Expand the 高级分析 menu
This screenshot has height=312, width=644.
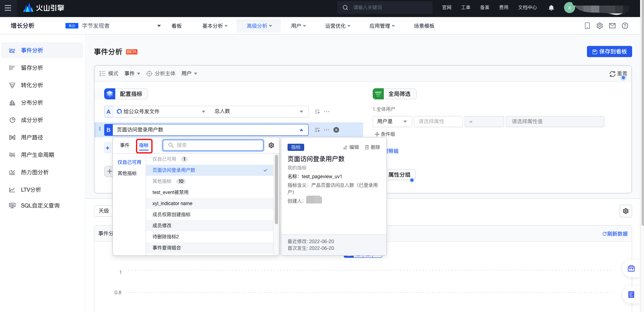[x=259, y=26]
